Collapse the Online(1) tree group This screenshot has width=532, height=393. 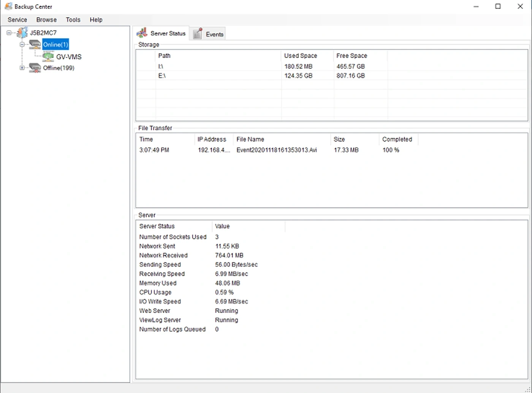[22, 44]
